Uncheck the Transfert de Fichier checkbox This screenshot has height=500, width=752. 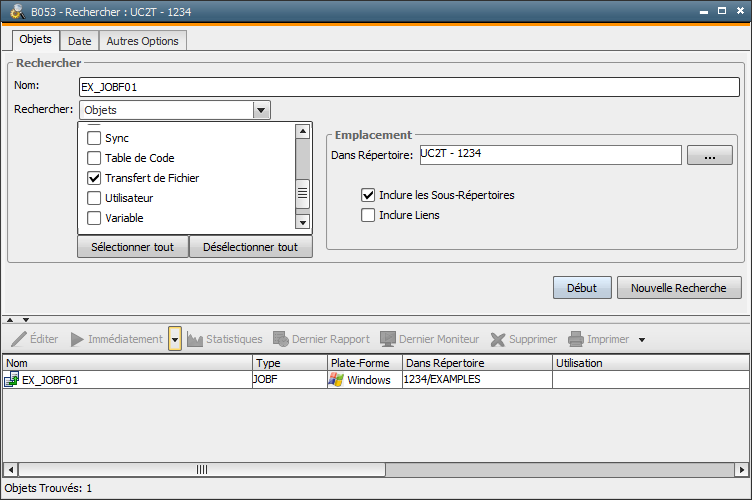pos(94,178)
